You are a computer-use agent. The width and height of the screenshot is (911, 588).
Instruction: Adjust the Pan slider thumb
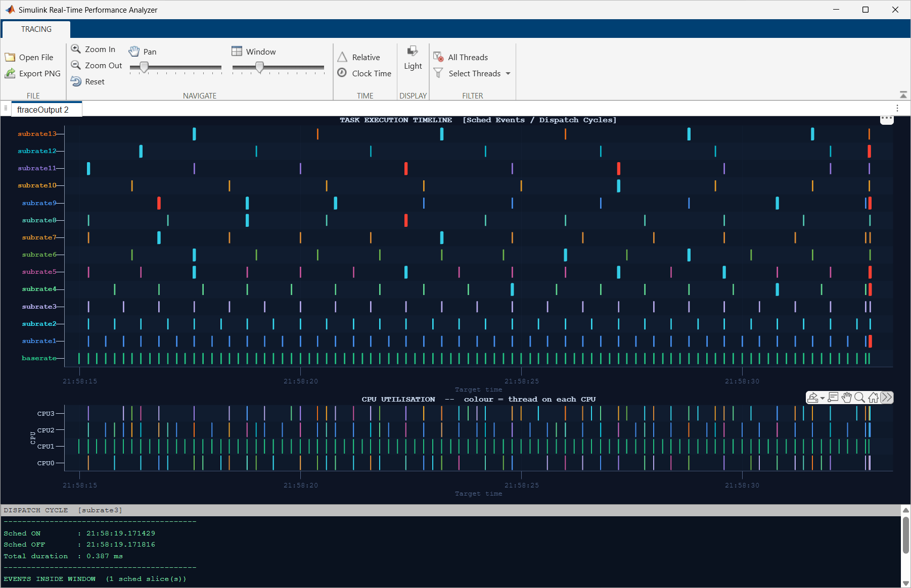point(144,67)
